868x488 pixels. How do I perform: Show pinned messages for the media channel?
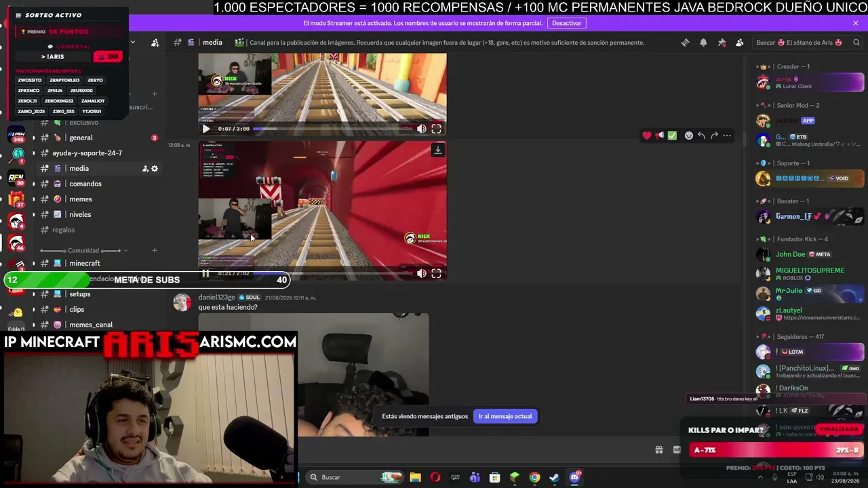pos(722,43)
